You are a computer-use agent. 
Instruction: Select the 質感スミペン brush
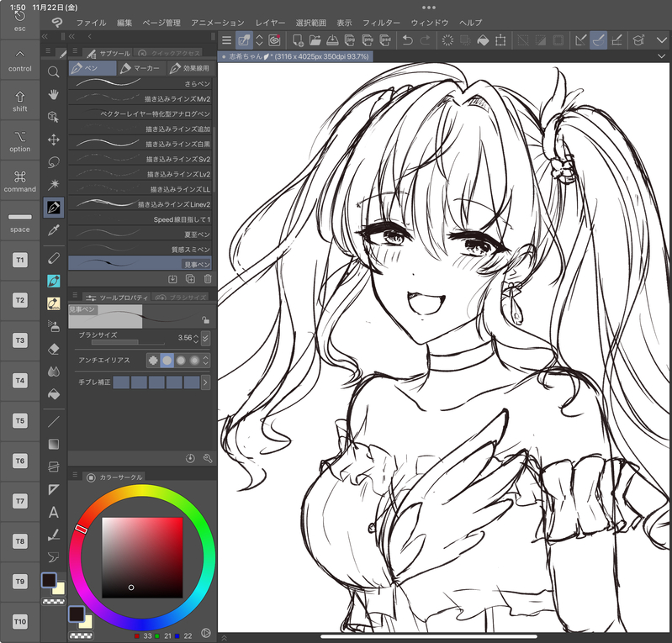[140, 250]
